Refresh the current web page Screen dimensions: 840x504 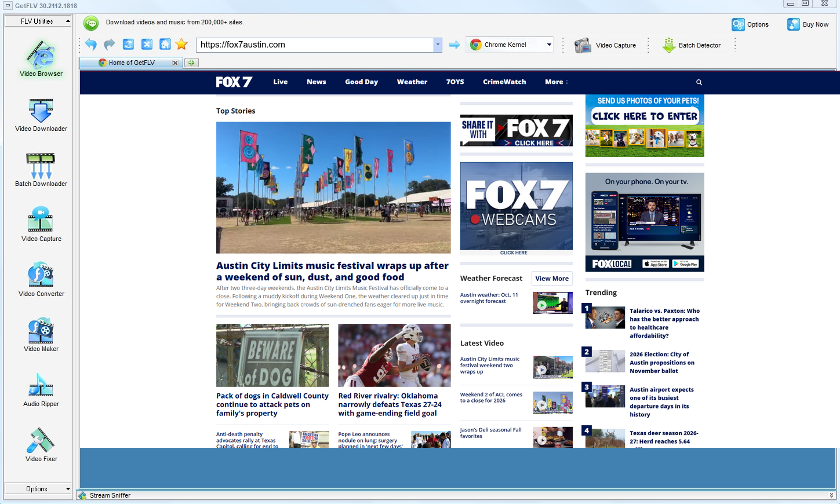[x=128, y=45]
